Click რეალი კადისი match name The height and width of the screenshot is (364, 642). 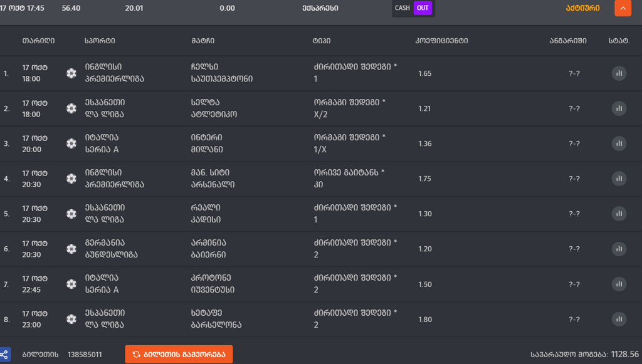point(206,214)
